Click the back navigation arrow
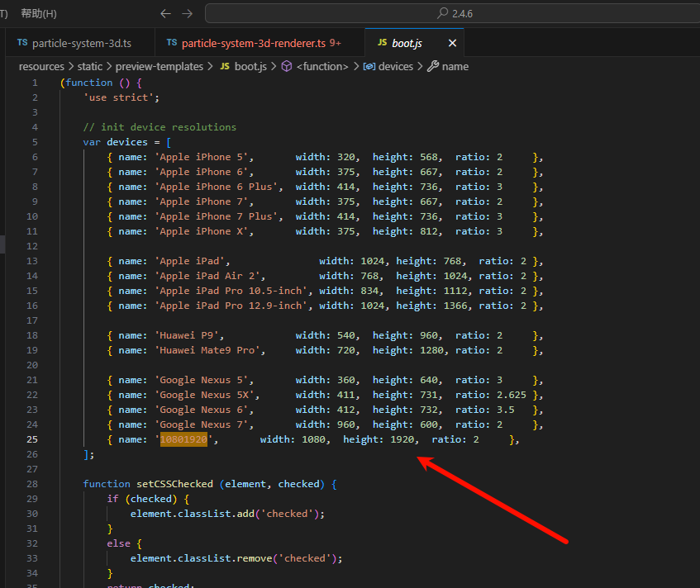The width and height of the screenshot is (700, 588). click(165, 13)
